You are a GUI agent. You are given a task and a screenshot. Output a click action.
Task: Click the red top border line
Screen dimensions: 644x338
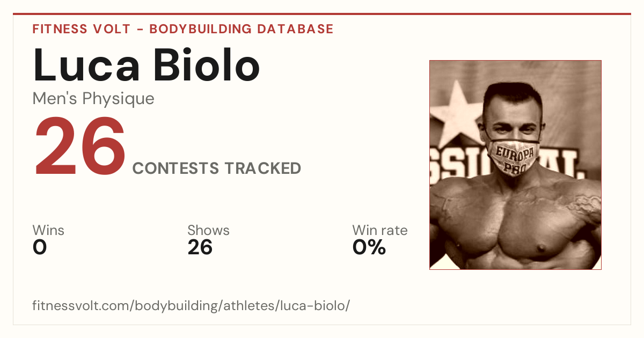tap(322, 14)
